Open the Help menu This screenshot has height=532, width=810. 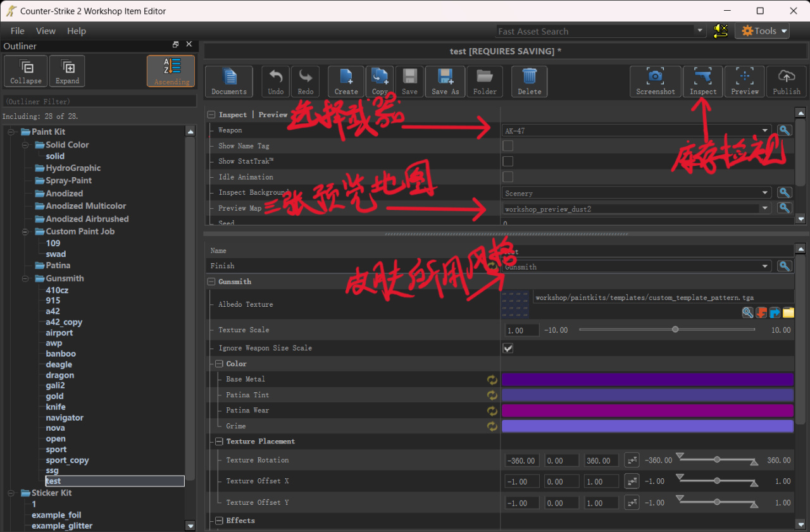pos(77,31)
